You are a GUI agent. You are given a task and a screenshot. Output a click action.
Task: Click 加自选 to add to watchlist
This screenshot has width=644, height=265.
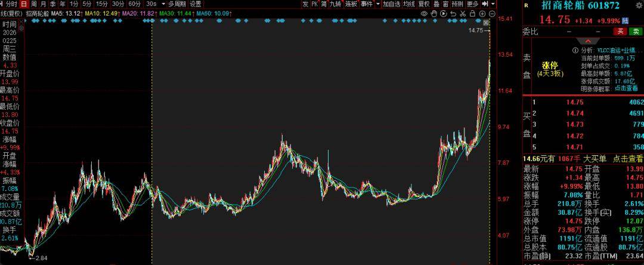tap(391, 4)
